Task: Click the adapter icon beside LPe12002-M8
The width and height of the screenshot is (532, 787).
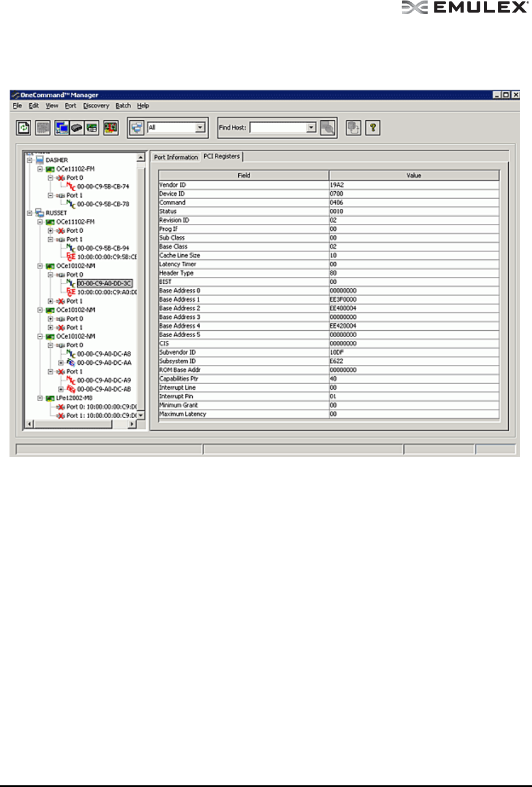Action: pyautogui.click(x=50, y=398)
